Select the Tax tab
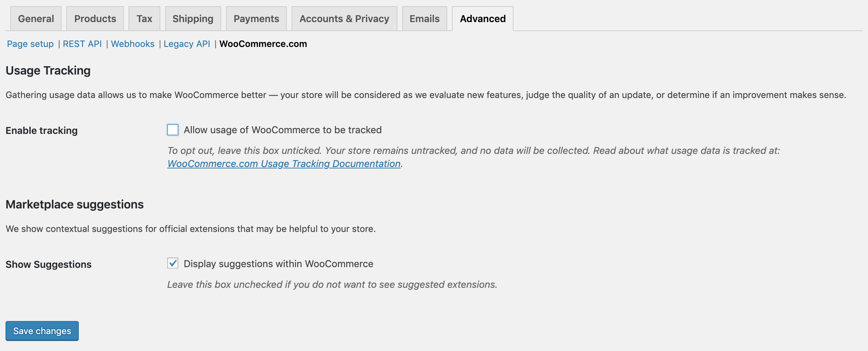 point(144,19)
